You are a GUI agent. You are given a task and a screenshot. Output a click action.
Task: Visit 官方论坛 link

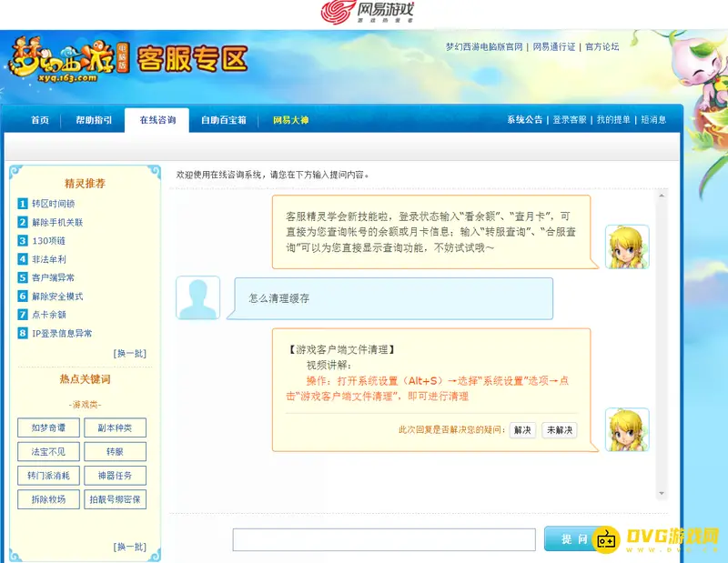[602, 47]
